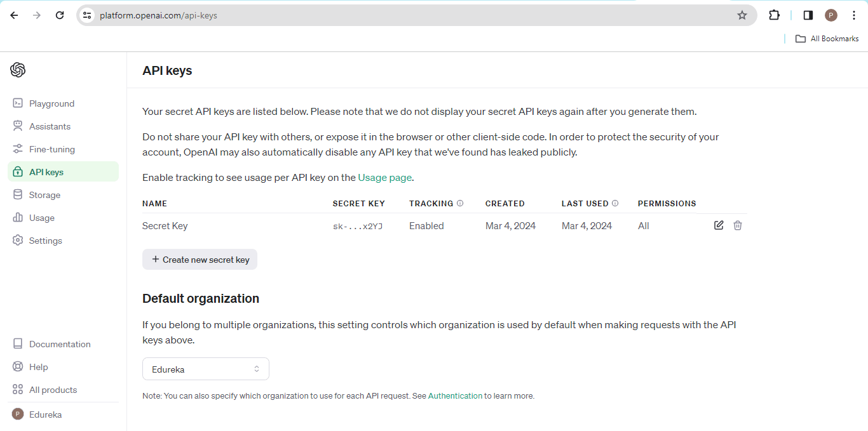Open Chrome three-dot menu
The image size is (868, 431).
click(x=853, y=15)
